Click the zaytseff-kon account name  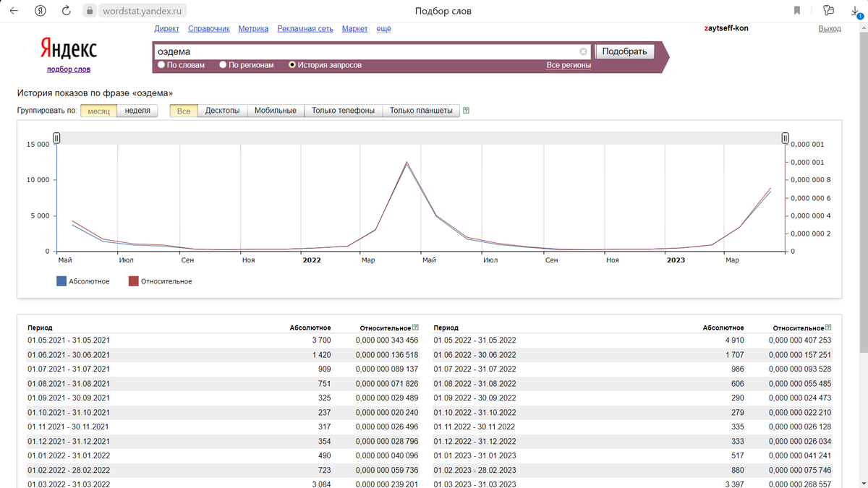coord(726,29)
